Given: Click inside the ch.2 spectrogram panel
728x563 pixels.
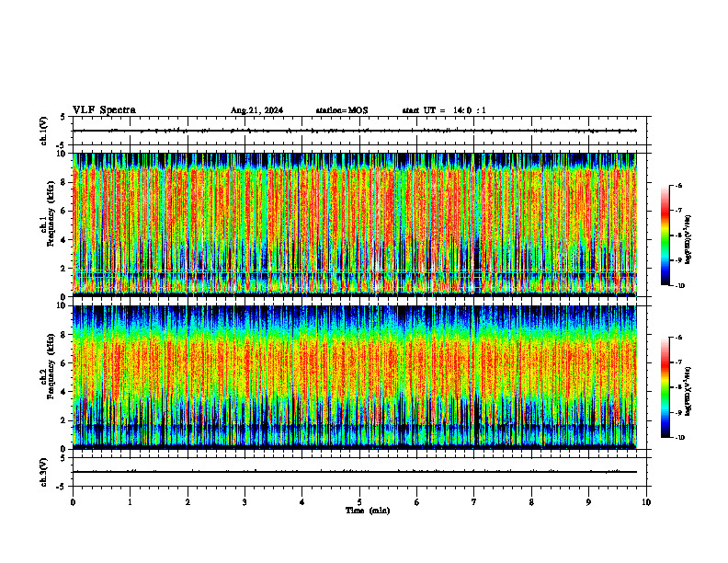Looking at the screenshot, I should (355, 377).
